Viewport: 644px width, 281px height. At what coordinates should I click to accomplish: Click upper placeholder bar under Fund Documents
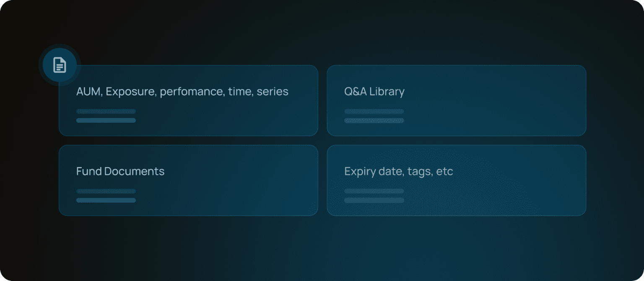coord(106,191)
